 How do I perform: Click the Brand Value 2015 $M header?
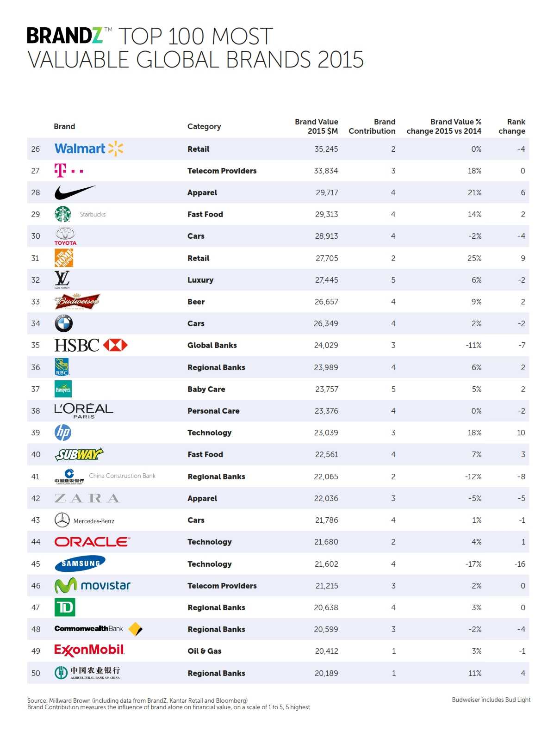point(317,126)
